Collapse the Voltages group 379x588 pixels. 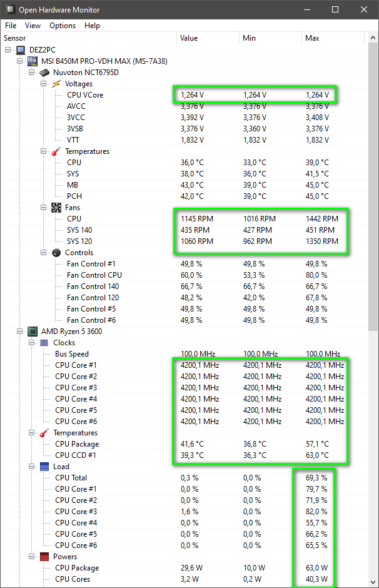click(x=44, y=84)
